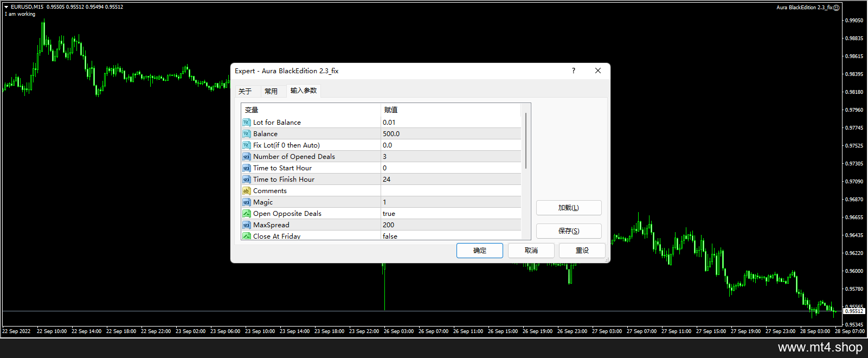Select the 输入参数 tab

(304, 91)
